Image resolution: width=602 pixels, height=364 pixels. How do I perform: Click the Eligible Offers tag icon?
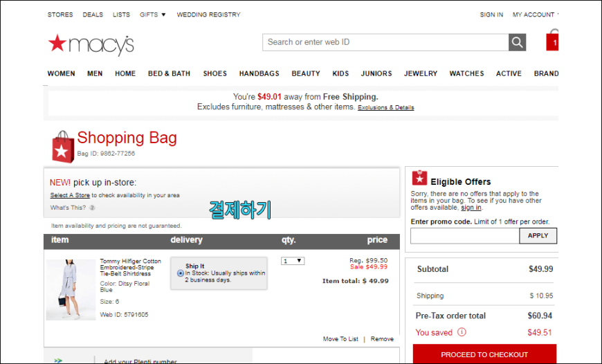(419, 178)
